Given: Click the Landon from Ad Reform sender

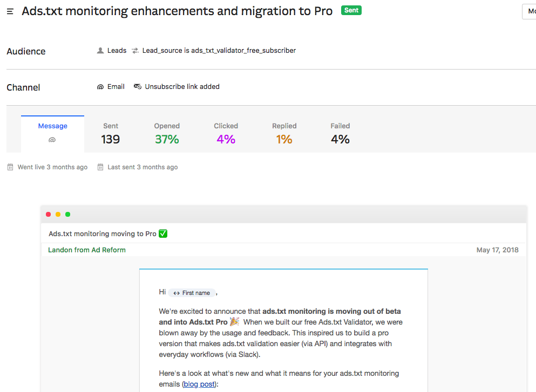Looking at the screenshot, I should [x=87, y=250].
